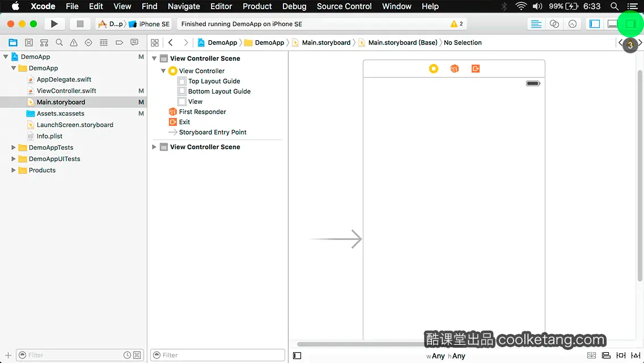Select Top Layout Guide outline item
The width and height of the screenshot is (644, 363).
pyautogui.click(x=214, y=81)
